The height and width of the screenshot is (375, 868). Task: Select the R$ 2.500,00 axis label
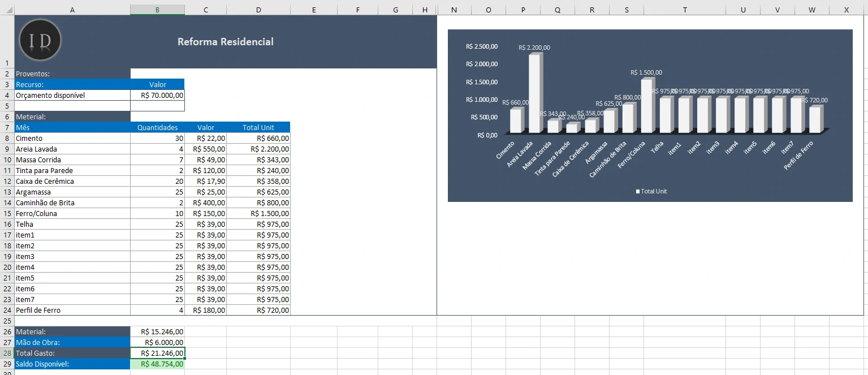coord(482,47)
